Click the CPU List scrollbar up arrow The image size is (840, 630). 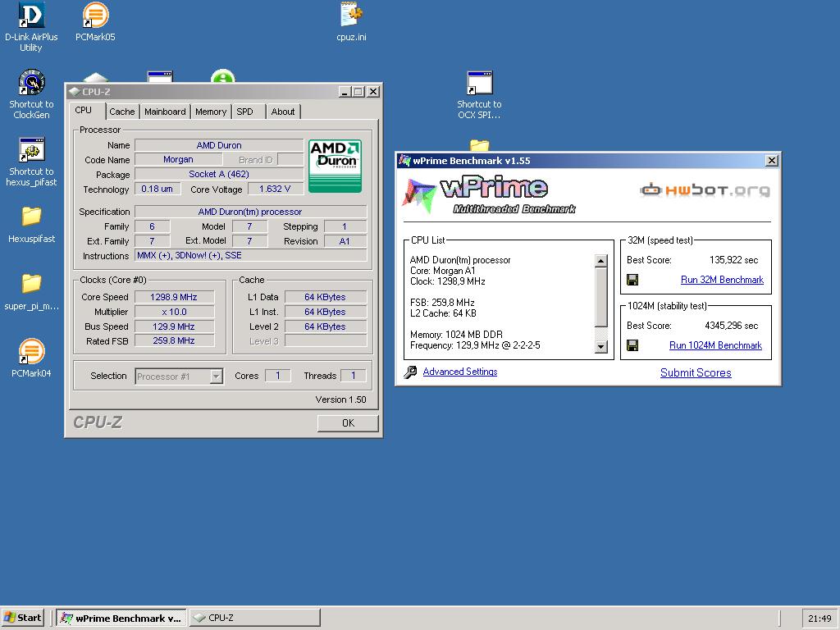click(601, 261)
